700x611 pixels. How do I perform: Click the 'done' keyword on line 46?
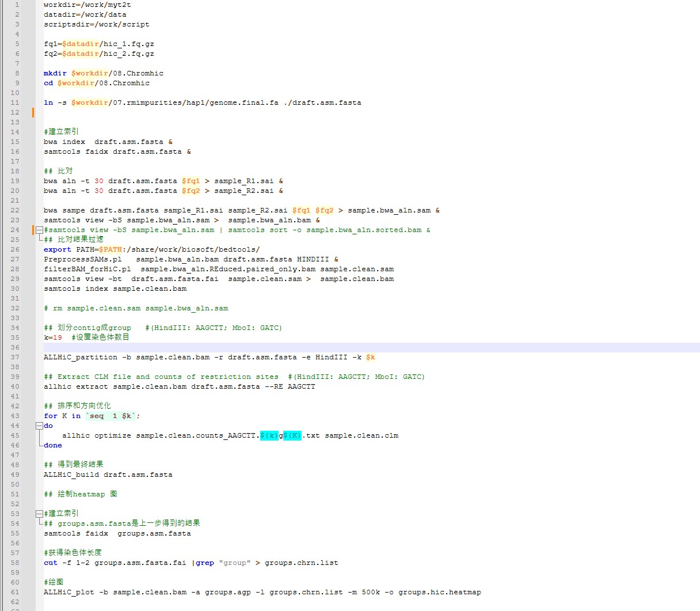click(x=53, y=445)
